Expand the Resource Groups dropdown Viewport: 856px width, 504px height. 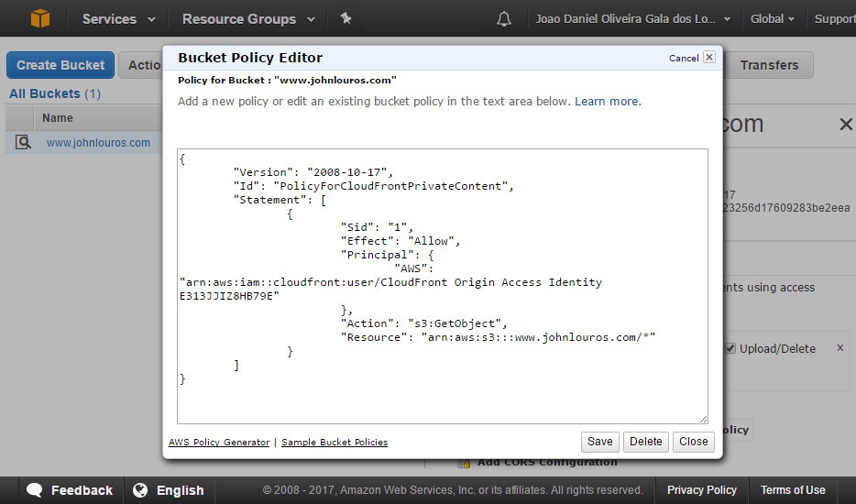(249, 19)
